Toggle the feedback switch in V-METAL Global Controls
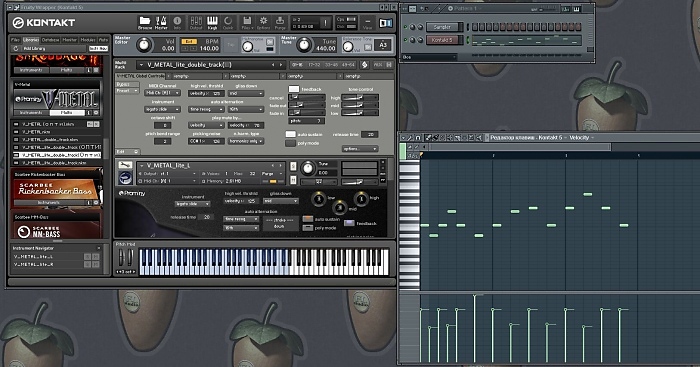 (x=294, y=89)
